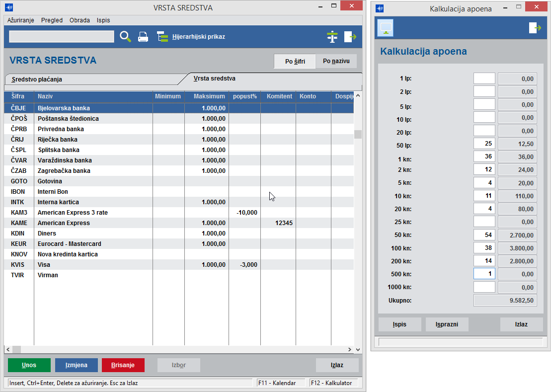Click the Maksimum column header
551x392 pixels.
[207, 96]
